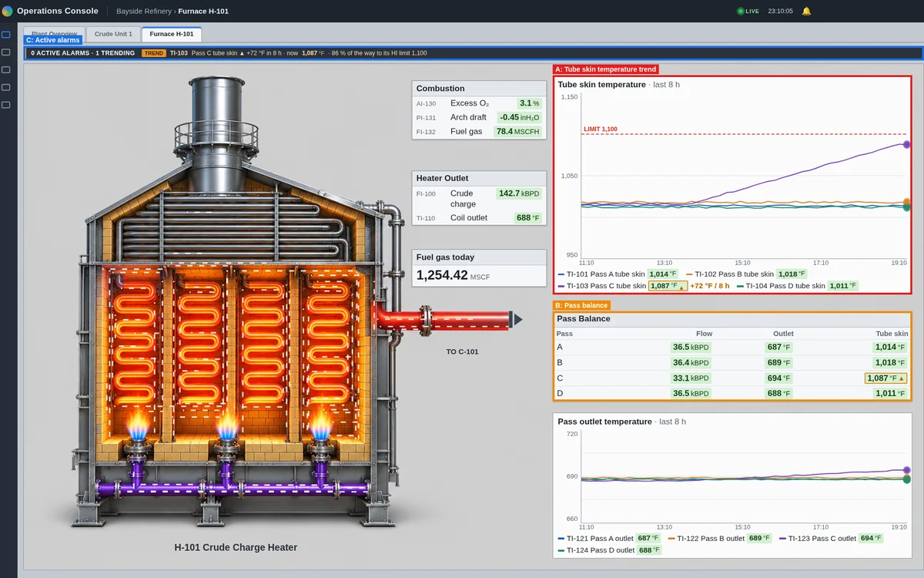Screen dimensions: 924x578
Task: Click Pass D tube skin 1,011 °F cell
Action: click(x=890, y=393)
